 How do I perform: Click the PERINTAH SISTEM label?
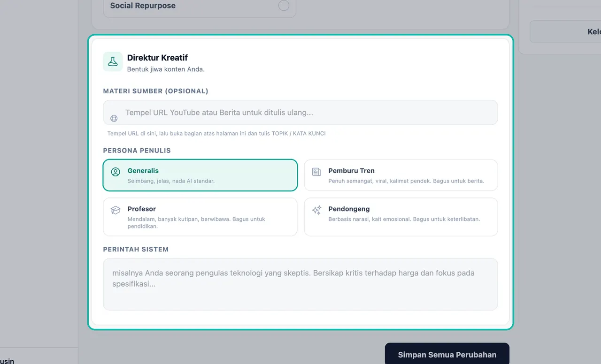tap(136, 249)
